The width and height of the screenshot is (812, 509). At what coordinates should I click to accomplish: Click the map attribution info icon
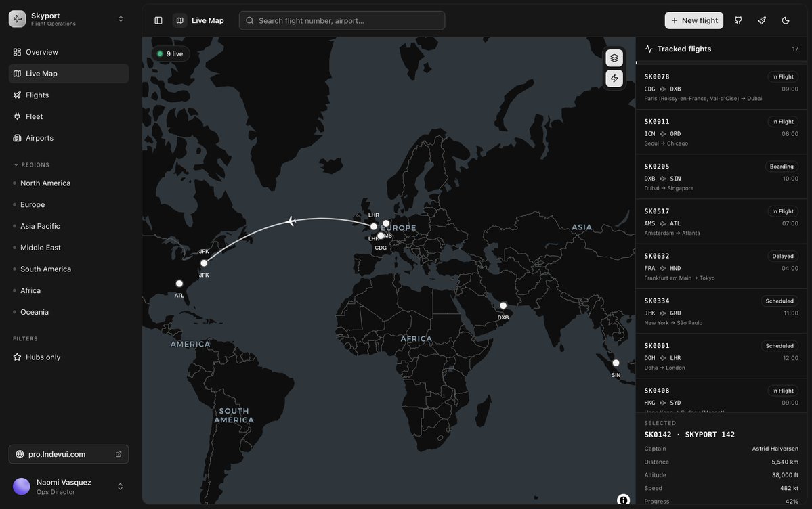tap(623, 500)
